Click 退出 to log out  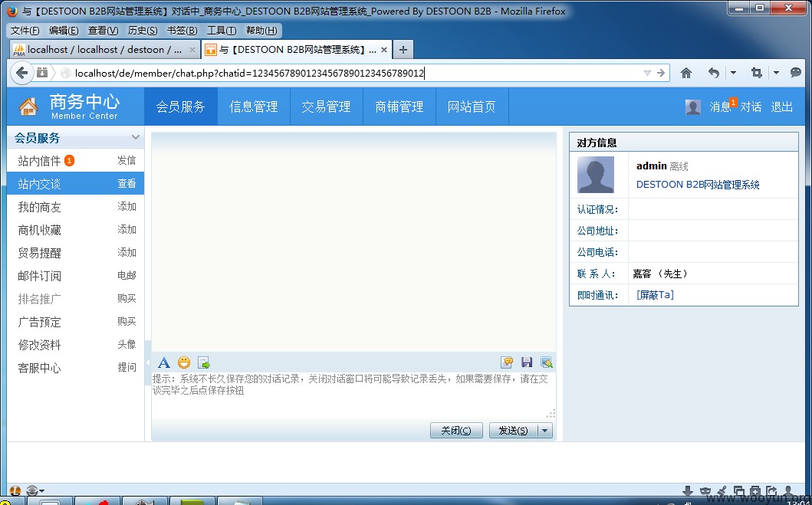coord(782,107)
